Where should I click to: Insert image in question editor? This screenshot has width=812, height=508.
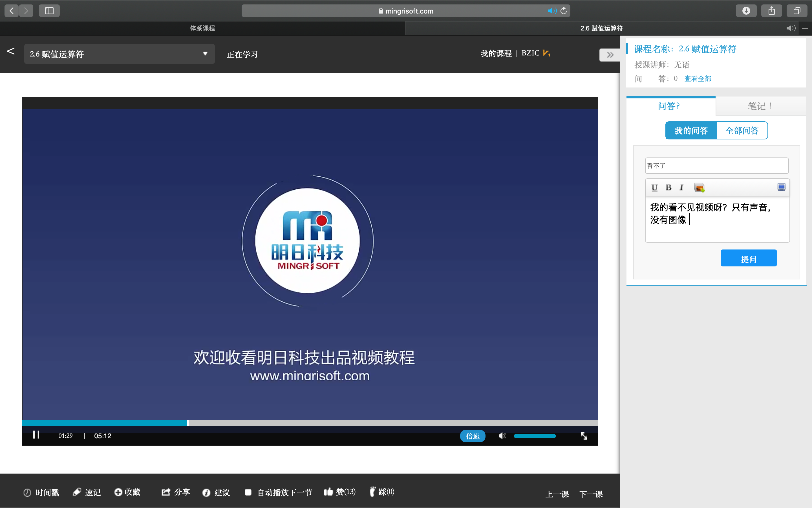(699, 187)
